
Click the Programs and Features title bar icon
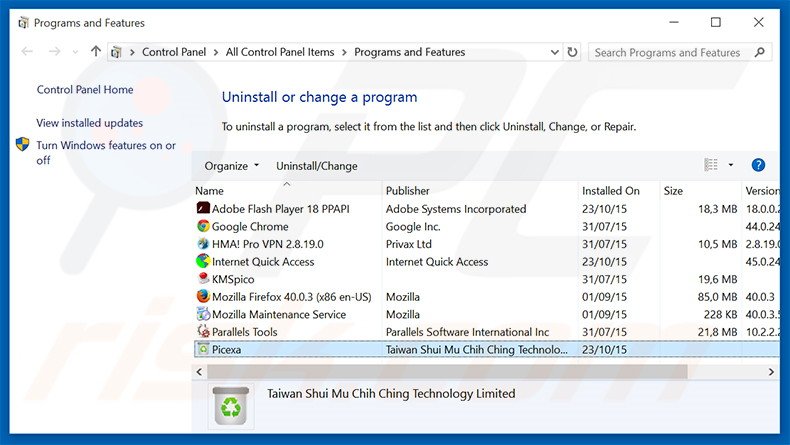point(23,23)
